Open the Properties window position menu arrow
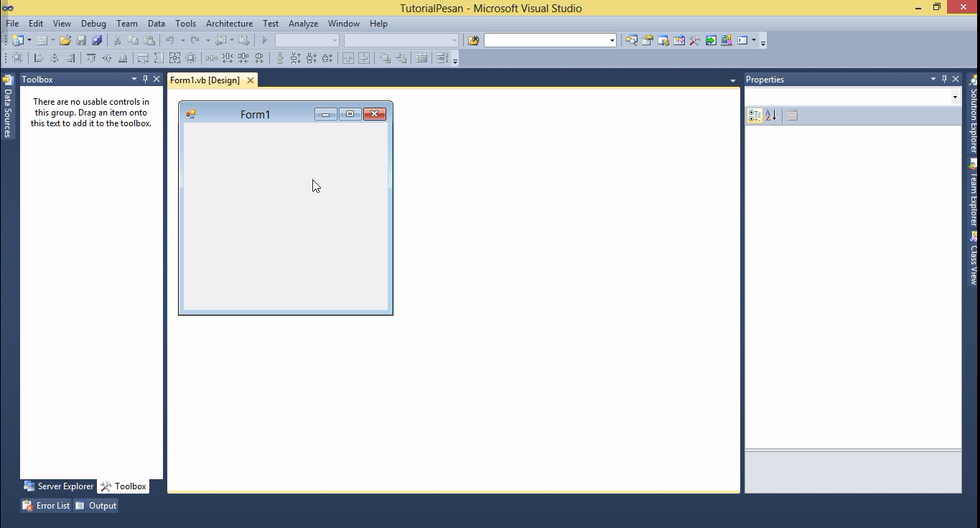The height and width of the screenshot is (528, 980). (933, 79)
